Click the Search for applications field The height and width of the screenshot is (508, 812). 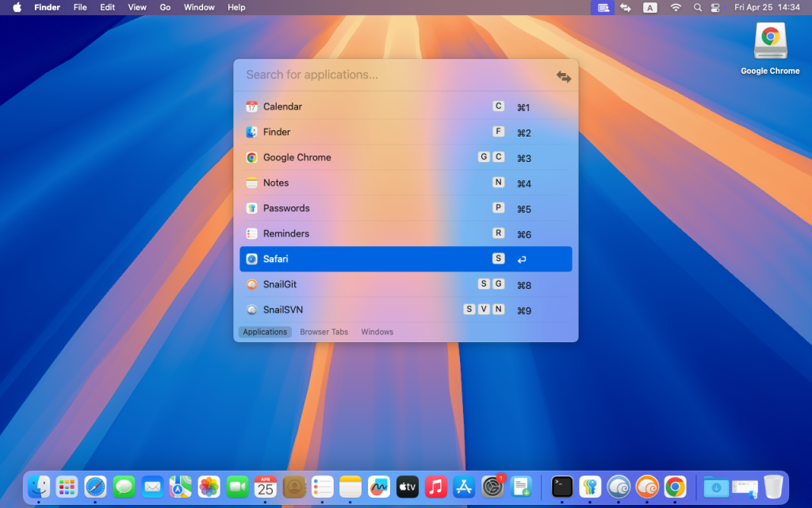pos(396,75)
